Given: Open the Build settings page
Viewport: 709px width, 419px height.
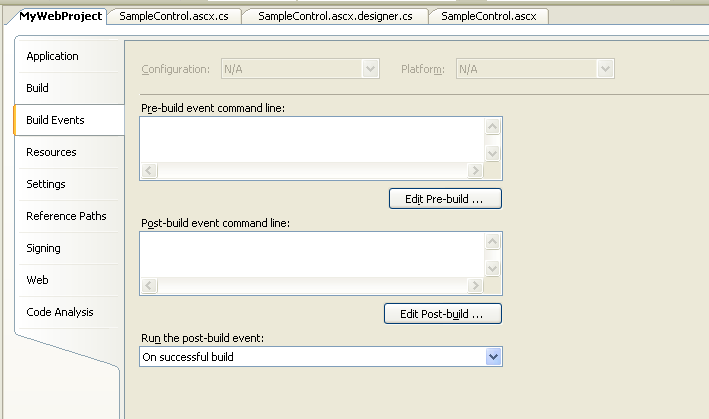Looking at the screenshot, I should (37, 88).
